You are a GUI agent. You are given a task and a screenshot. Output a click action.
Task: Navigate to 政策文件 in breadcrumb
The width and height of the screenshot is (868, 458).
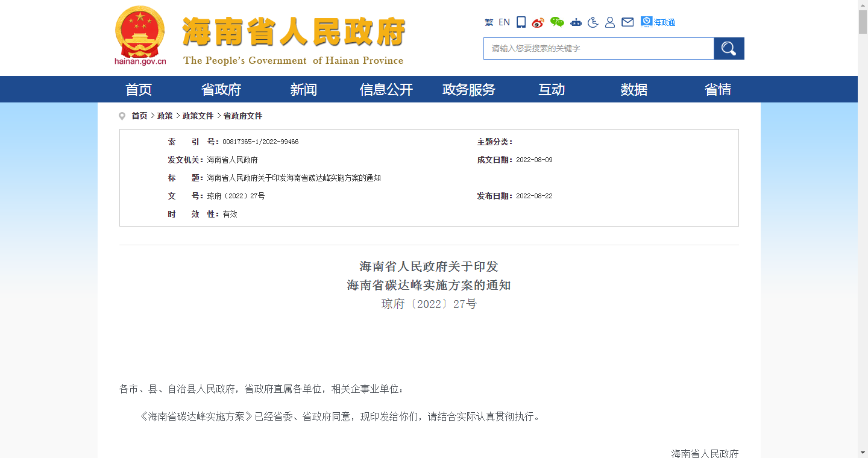(198, 116)
